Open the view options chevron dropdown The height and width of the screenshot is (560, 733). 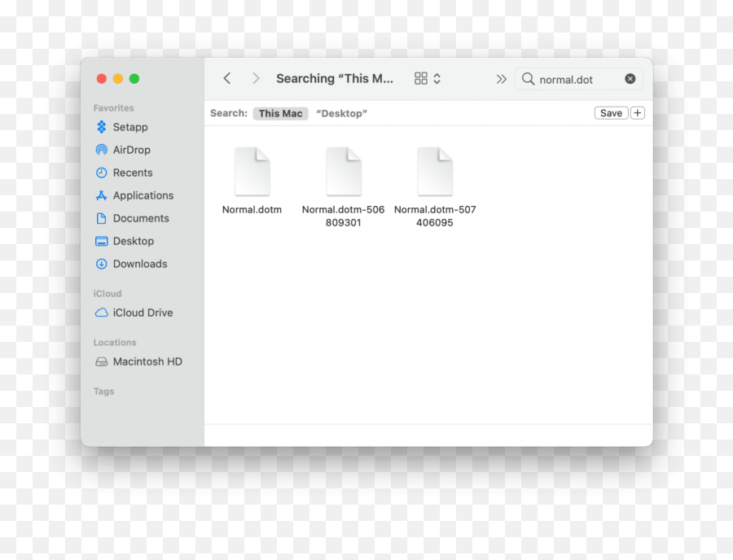click(437, 78)
